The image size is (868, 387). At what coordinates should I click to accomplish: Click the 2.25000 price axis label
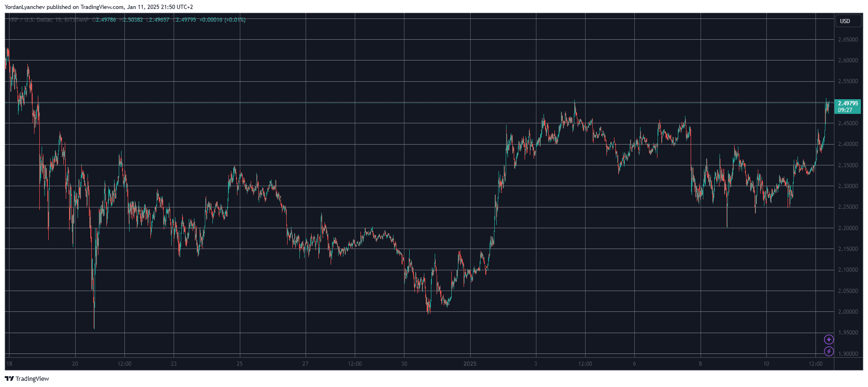tap(848, 207)
